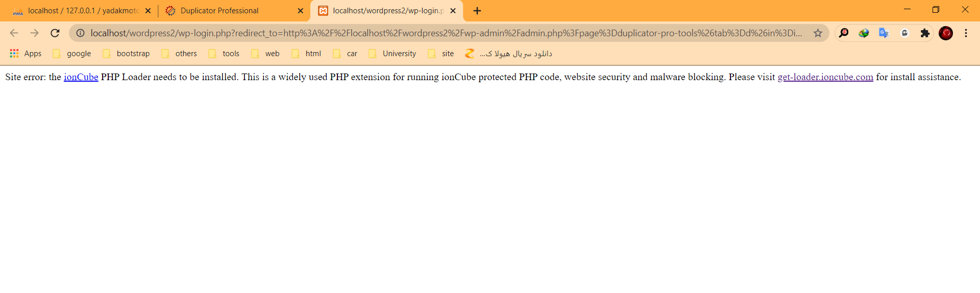980x293 pixels.
Task: Open the Chrome profile avatar
Action: (946, 33)
